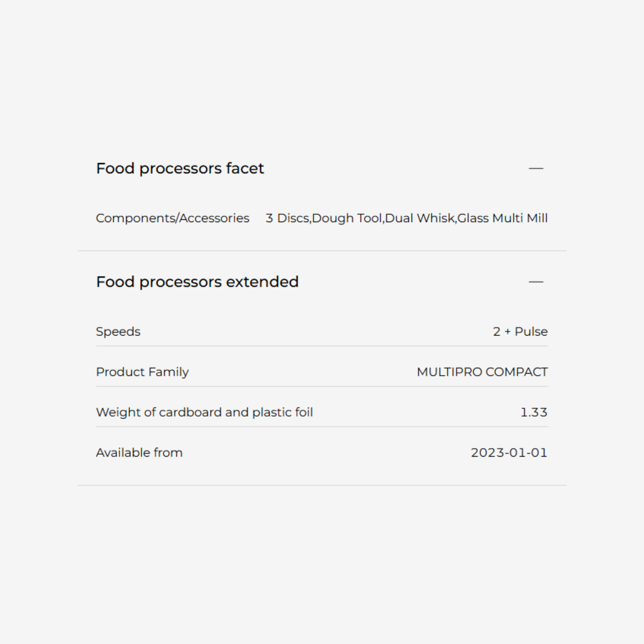Click the Food processors extended heading
The width and height of the screenshot is (644, 644).
click(x=197, y=282)
